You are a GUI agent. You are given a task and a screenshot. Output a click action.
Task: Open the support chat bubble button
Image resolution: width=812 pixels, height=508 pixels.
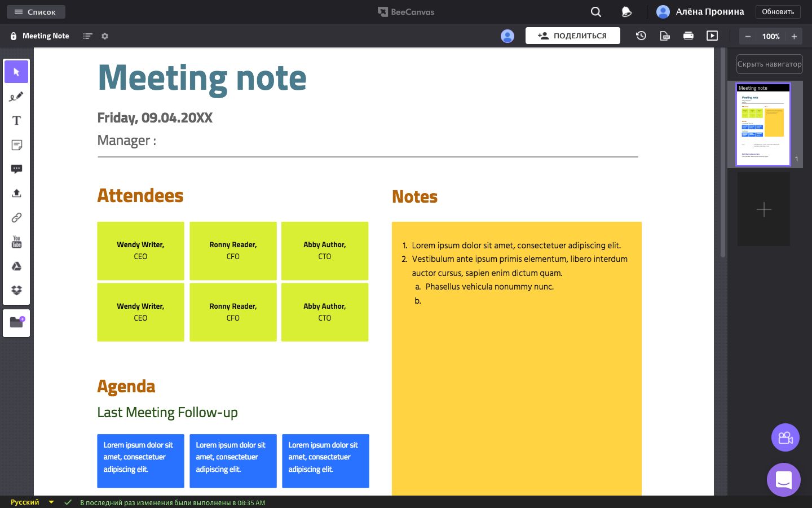(x=784, y=480)
